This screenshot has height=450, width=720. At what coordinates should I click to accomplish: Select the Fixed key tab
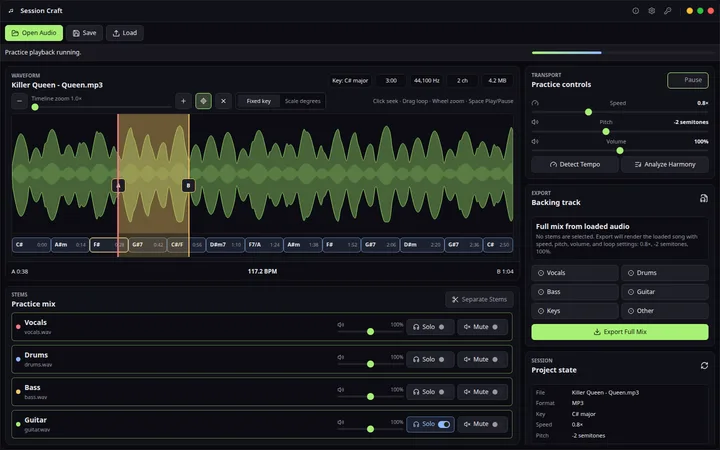tap(259, 101)
